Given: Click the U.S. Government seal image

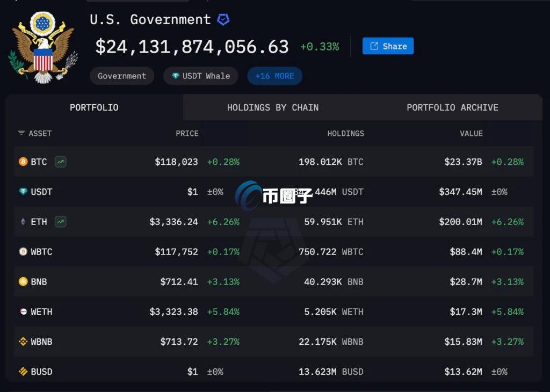Looking at the screenshot, I should pyautogui.click(x=43, y=47).
